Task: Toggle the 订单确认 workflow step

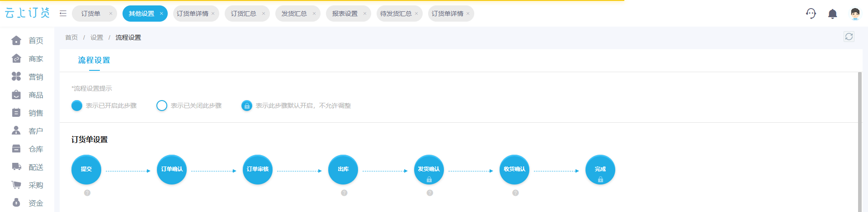Action: [x=172, y=170]
